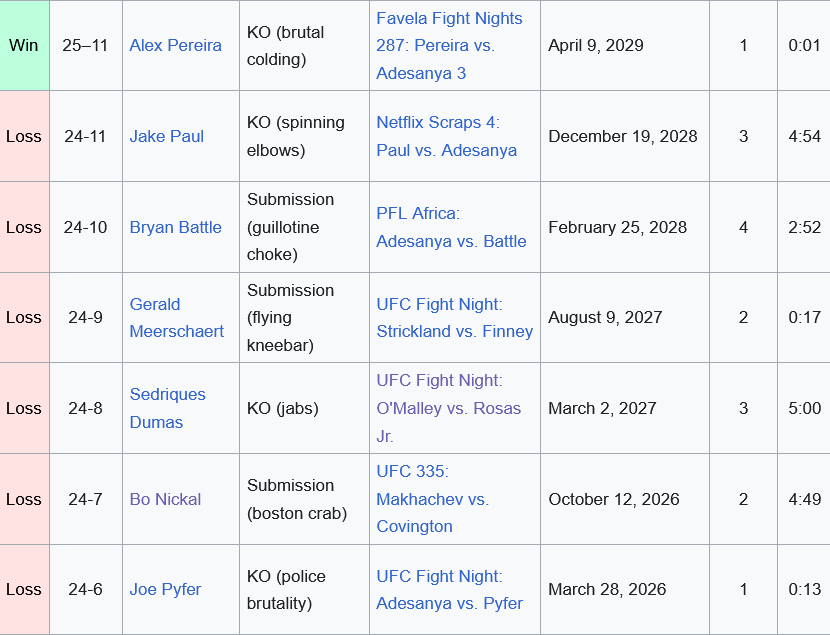This screenshot has height=635, width=830.
Task: Click the March 2, 2027 date
Action: [602, 409]
